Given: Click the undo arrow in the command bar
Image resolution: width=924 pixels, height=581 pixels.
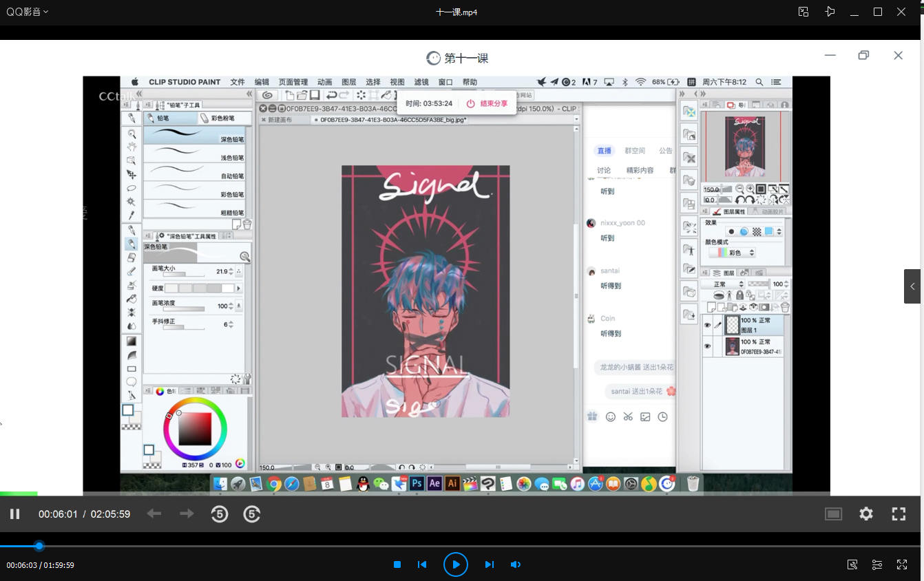Looking at the screenshot, I should coord(332,95).
